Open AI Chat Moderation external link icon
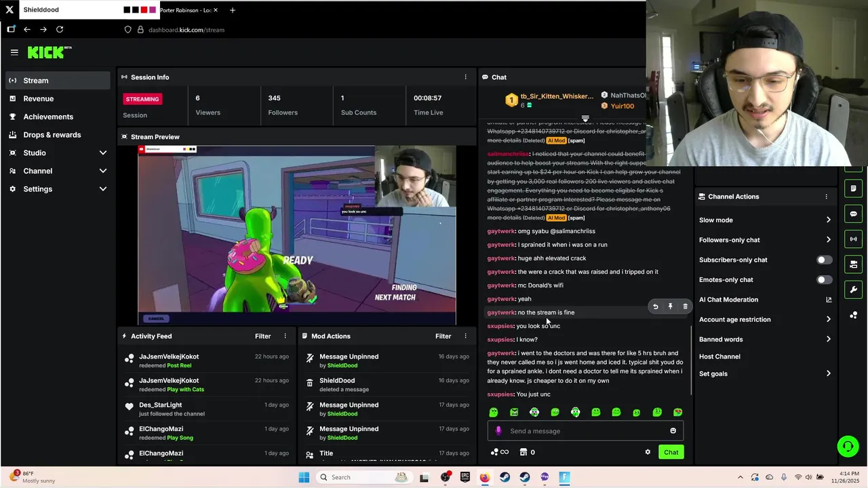The image size is (868, 488). (829, 300)
